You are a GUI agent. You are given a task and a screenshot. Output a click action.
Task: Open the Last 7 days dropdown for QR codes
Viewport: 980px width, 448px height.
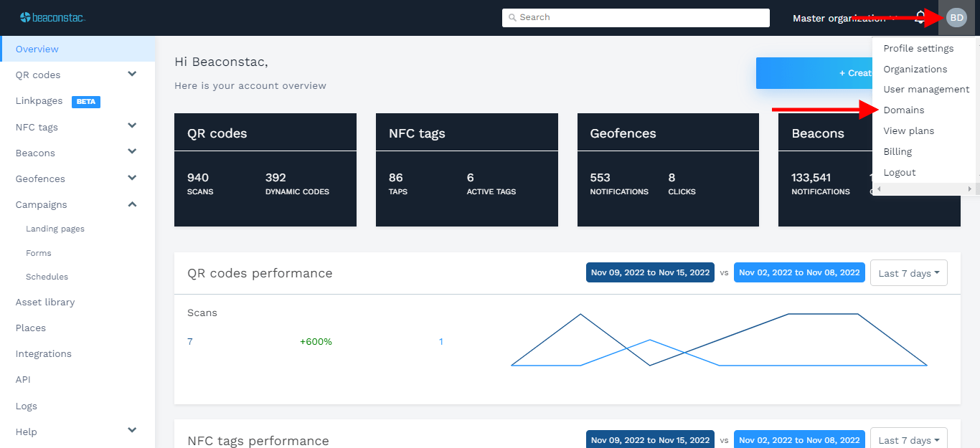(908, 273)
